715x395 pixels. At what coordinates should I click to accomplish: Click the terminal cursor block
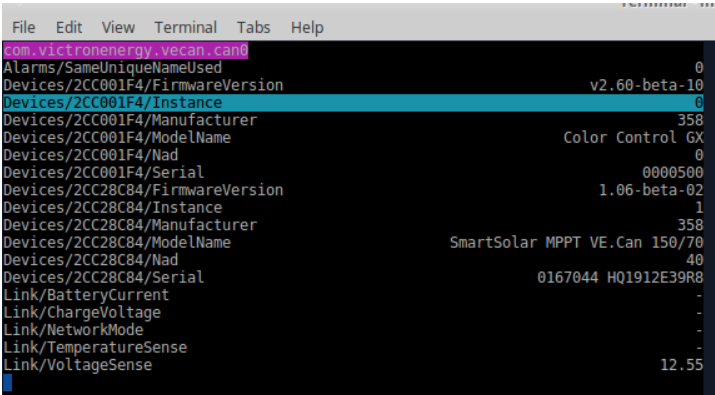click(x=7, y=382)
